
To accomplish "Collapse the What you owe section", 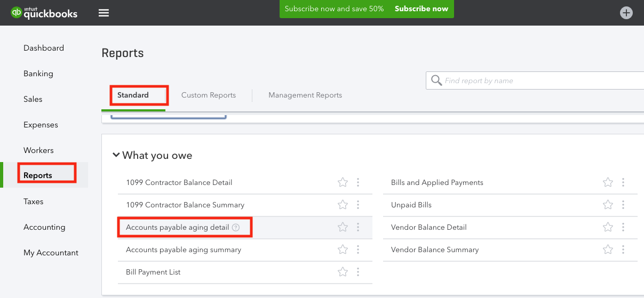I will (x=116, y=155).
